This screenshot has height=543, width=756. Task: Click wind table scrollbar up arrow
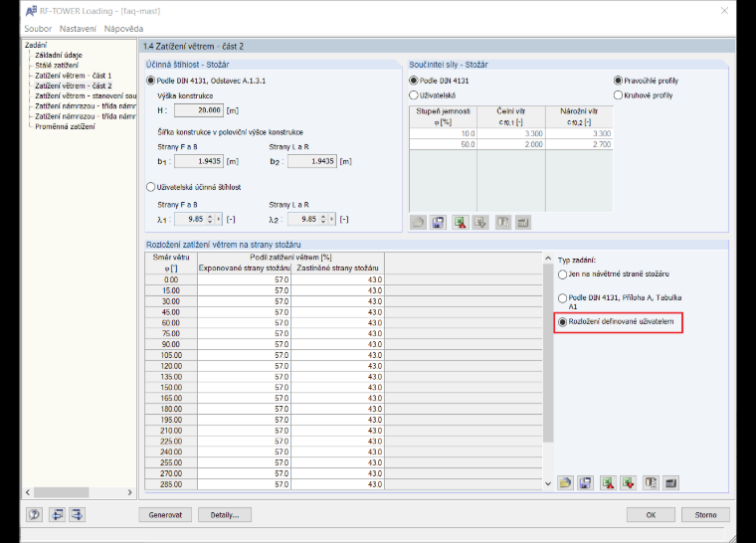coord(548,259)
